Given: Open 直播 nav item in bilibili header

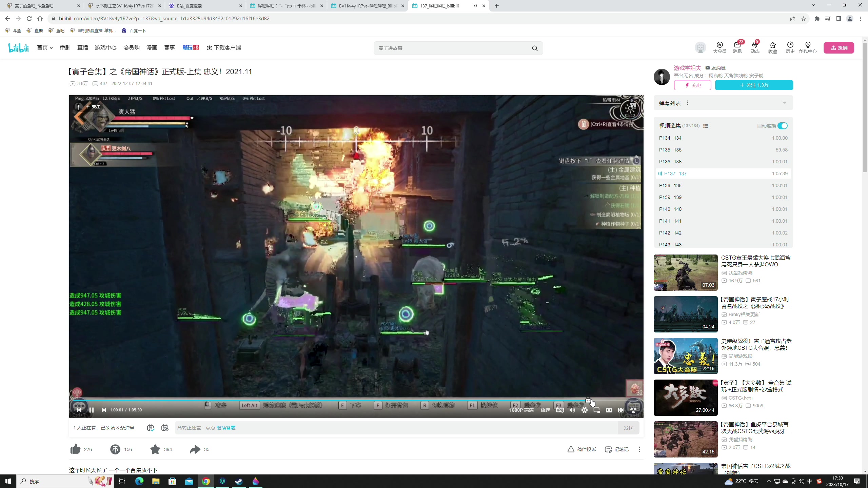Looking at the screenshot, I should 82,48.
